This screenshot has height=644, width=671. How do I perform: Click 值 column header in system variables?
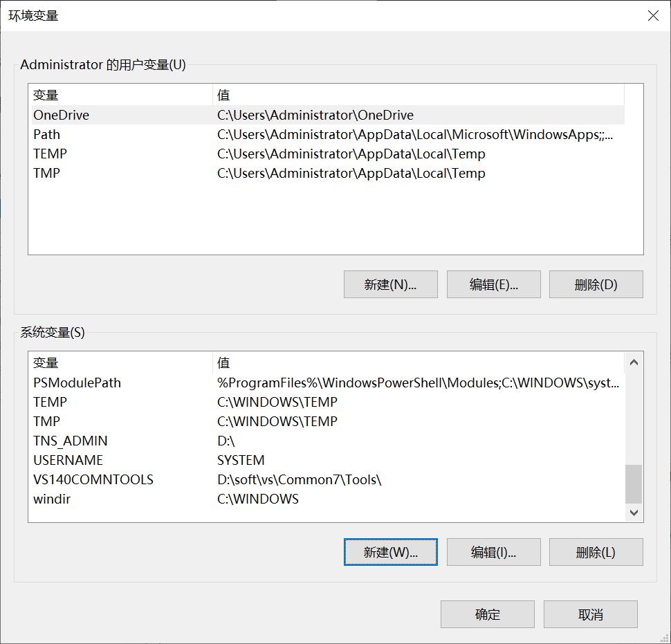click(x=419, y=362)
